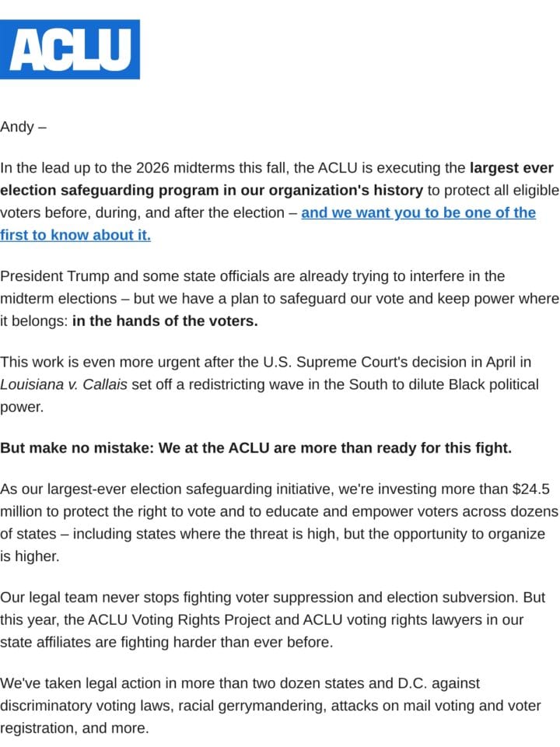Click bold 'in the hands of the voters.'
Screen dimensions: 560x747
click(x=165, y=321)
